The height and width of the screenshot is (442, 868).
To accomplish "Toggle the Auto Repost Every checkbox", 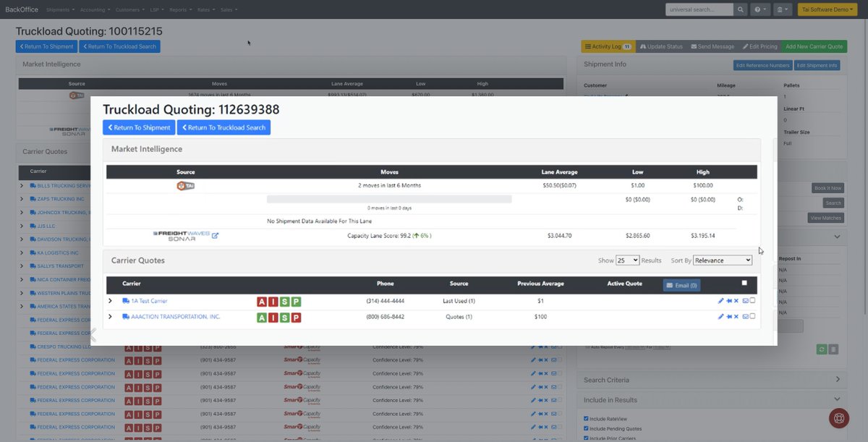I will point(587,347).
